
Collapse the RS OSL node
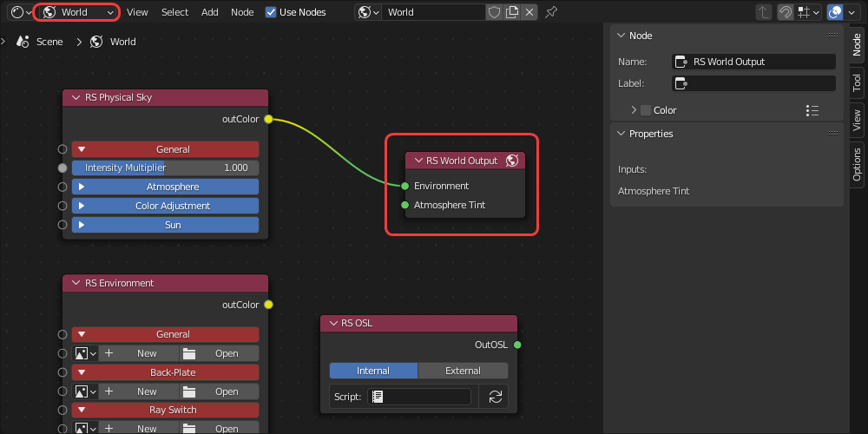click(x=333, y=323)
